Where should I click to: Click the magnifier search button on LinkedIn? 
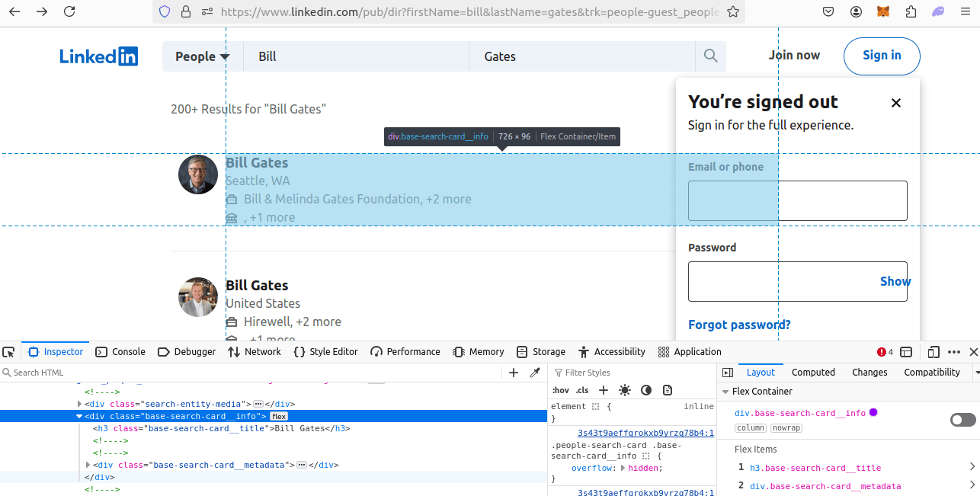(x=710, y=56)
